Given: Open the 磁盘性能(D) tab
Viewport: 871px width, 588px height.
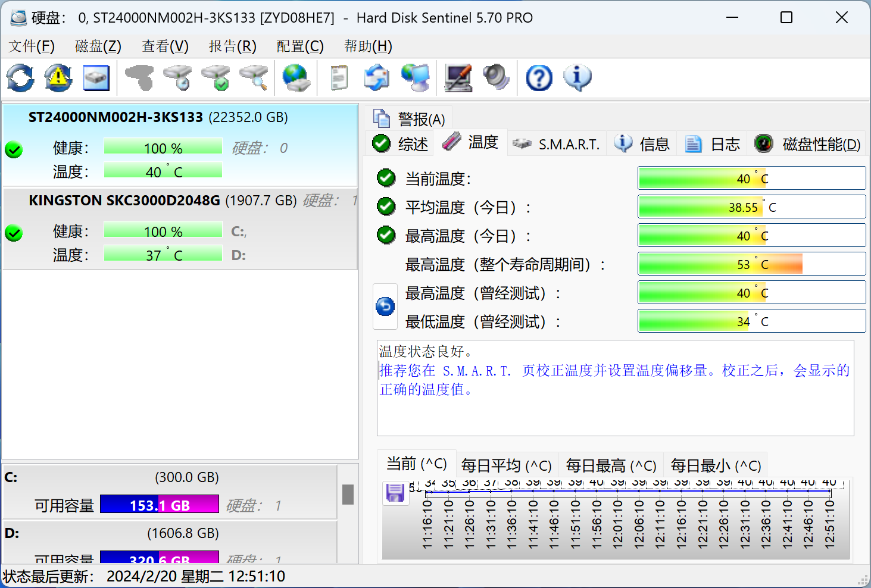Looking at the screenshot, I should pyautogui.click(x=807, y=144).
